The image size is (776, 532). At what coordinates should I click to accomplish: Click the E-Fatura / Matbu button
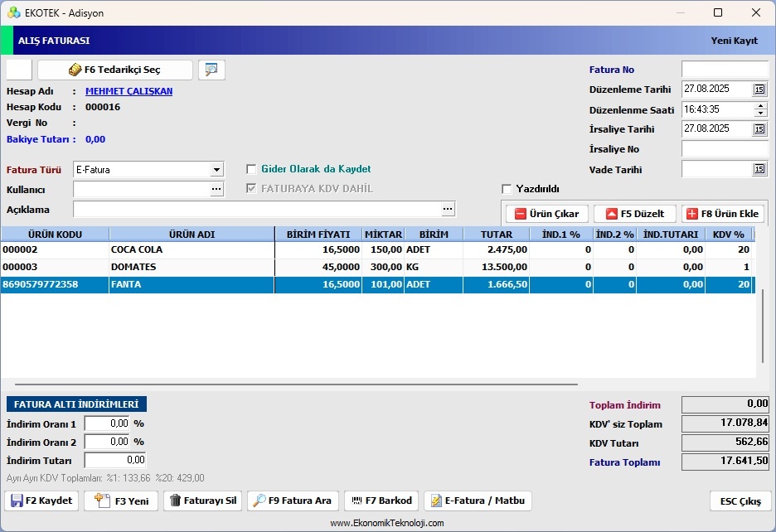click(478, 501)
